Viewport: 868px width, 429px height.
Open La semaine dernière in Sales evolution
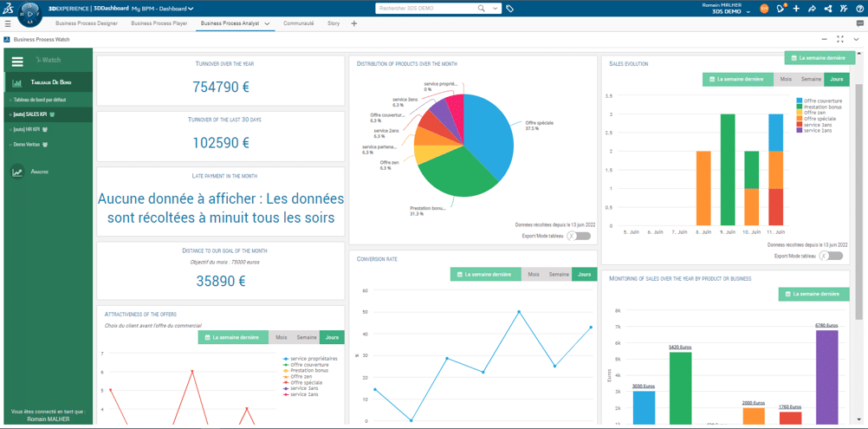[738, 80]
